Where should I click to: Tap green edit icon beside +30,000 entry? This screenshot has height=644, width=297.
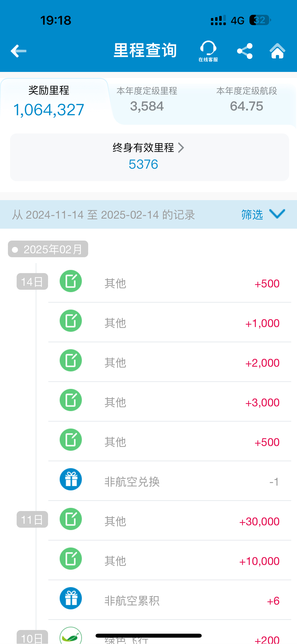[71, 519]
